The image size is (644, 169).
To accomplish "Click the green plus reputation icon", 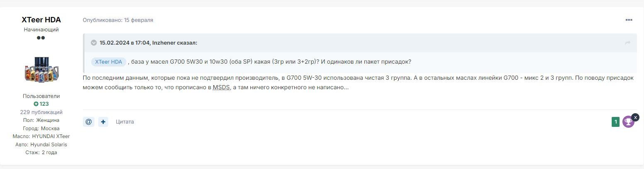I will (x=36, y=104).
